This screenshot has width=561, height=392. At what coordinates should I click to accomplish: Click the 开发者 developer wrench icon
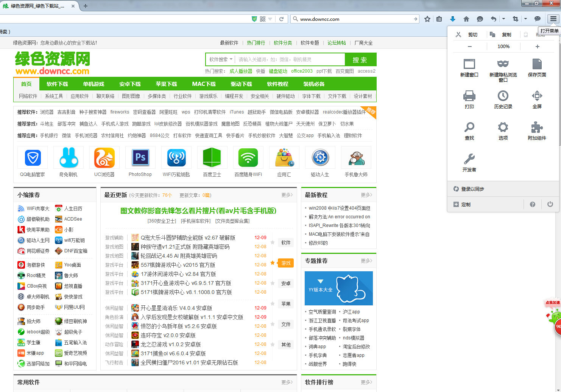[x=469, y=163]
